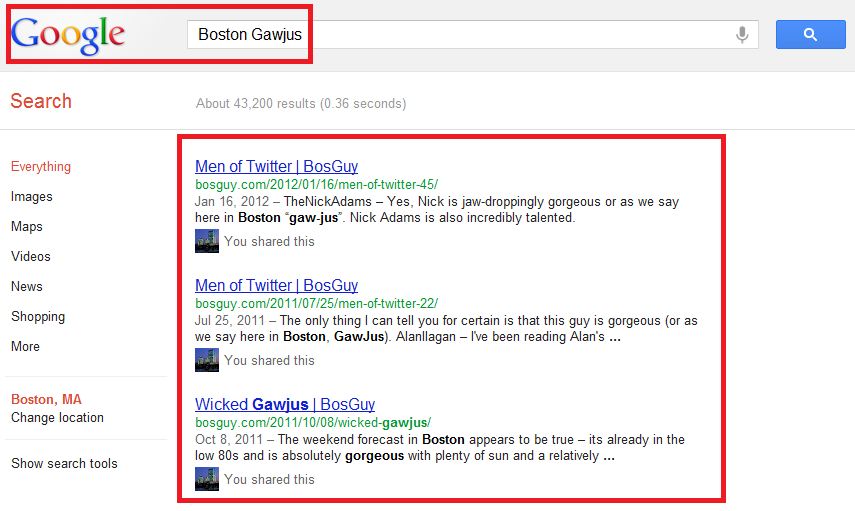Click the shared thumbnail under first result
The width and height of the screenshot is (855, 511).
tap(207, 241)
